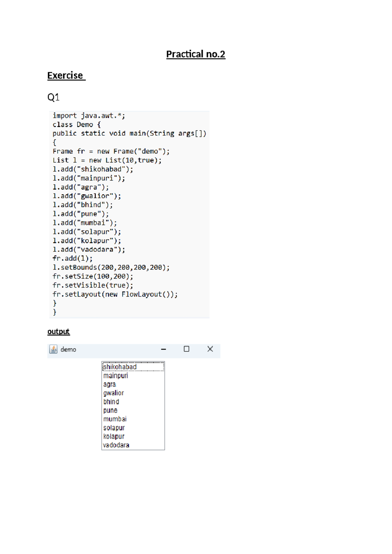Click the 'List l = new List(10,true);' line
Viewport: 392px width, 554px height.
click(x=107, y=160)
